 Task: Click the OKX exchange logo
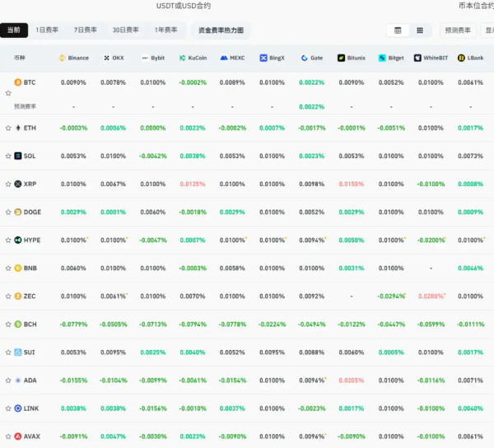(107, 58)
